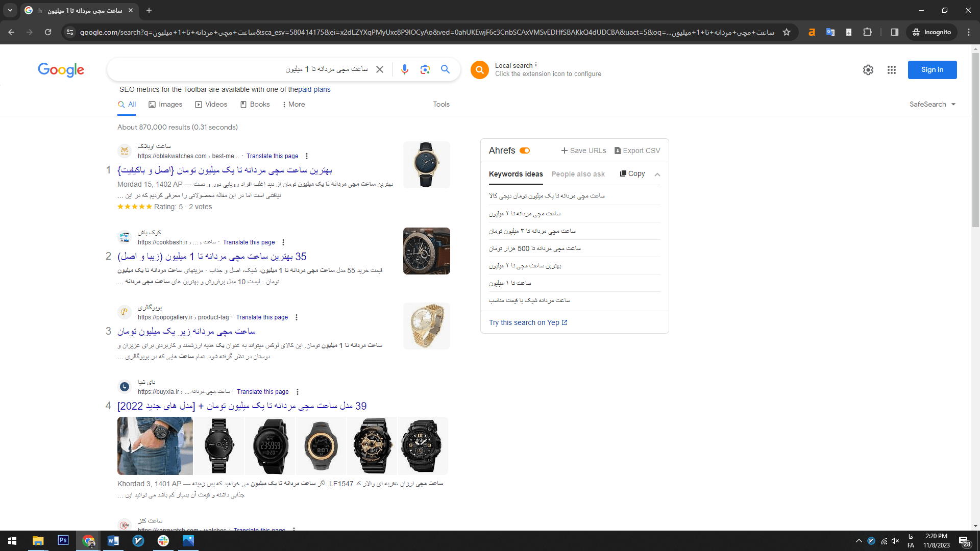Translate the buyxia.ir result page
This screenshot has height=551, width=980.
point(262,392)
